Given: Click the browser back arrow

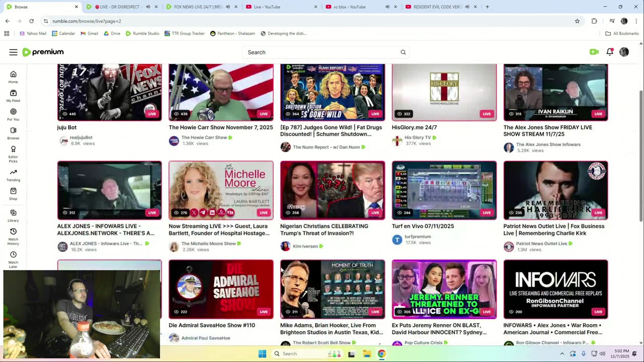Looking at the screenshot, I should coord(7,21).
